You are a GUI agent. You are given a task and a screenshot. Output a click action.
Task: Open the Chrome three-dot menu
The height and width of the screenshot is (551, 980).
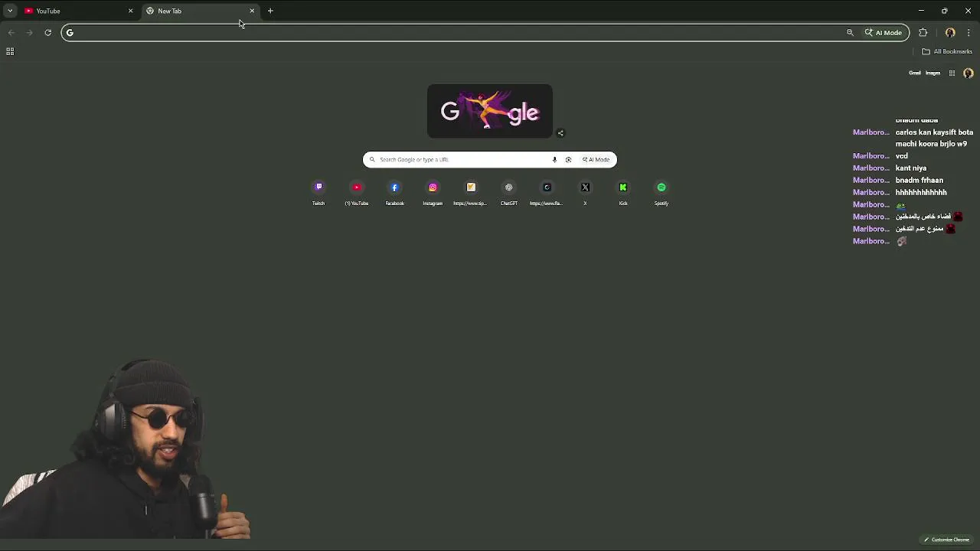969,33
